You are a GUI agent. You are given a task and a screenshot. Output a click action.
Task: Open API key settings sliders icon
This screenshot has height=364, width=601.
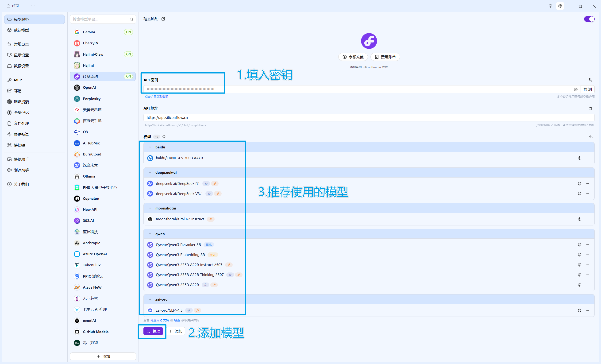point(590,80)
